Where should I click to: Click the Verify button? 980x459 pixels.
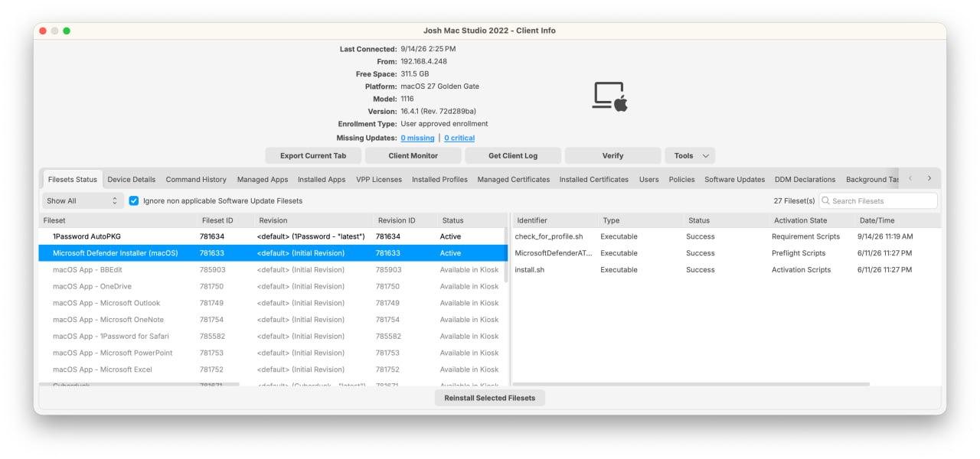[x=612, y=155]
